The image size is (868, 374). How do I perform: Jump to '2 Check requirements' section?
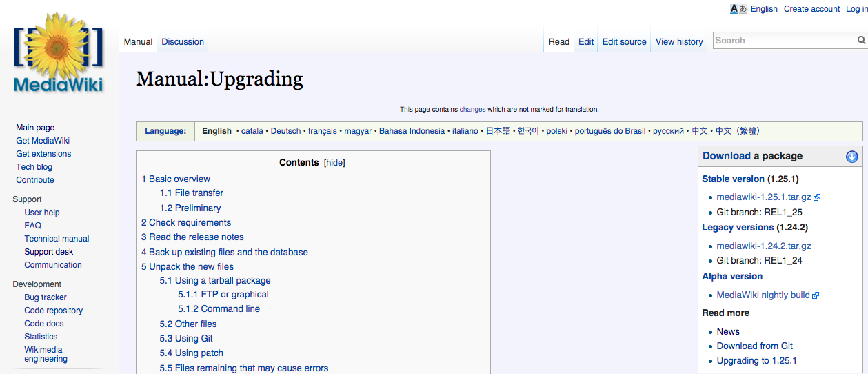tap(186, 223)
